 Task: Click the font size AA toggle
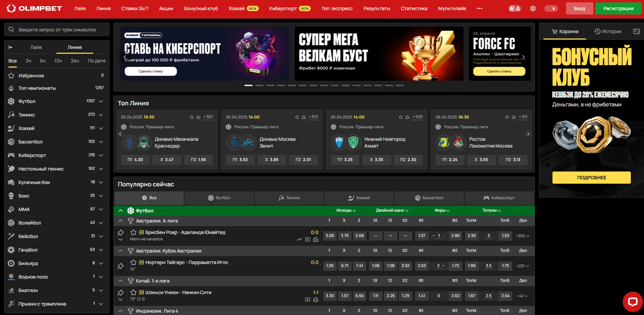tap(515, 8)
